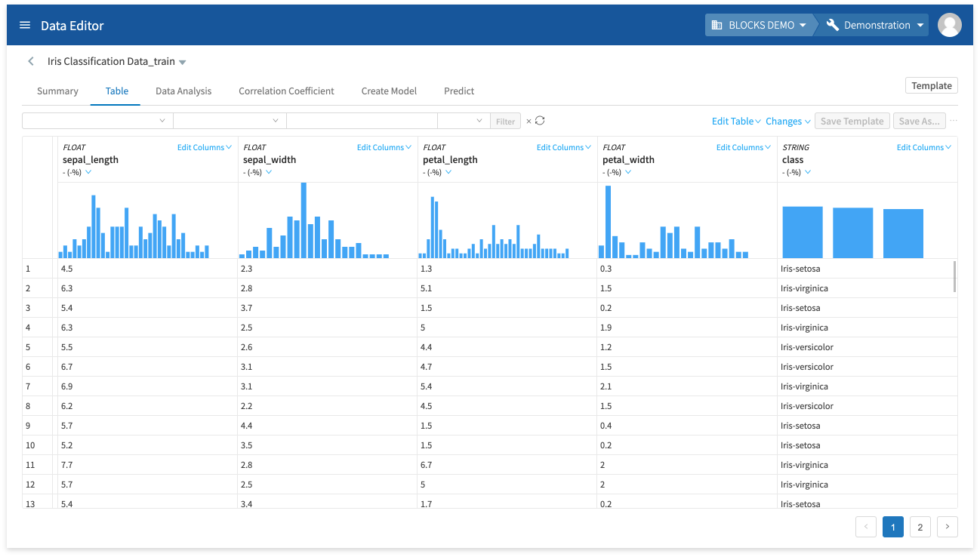Click the filter value input field
The height and width of the screenshot is (557, 980).
pyautogui.click(x=362, y=121)
